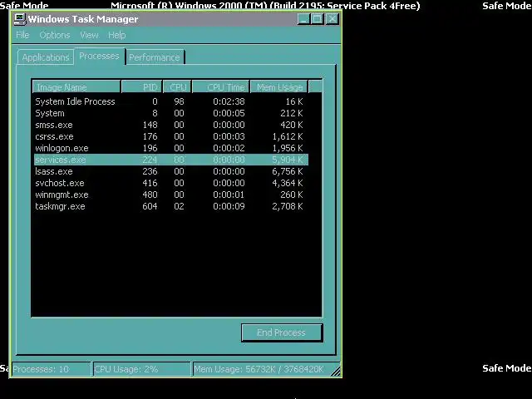Select the Processes tab

pos(99,56)
